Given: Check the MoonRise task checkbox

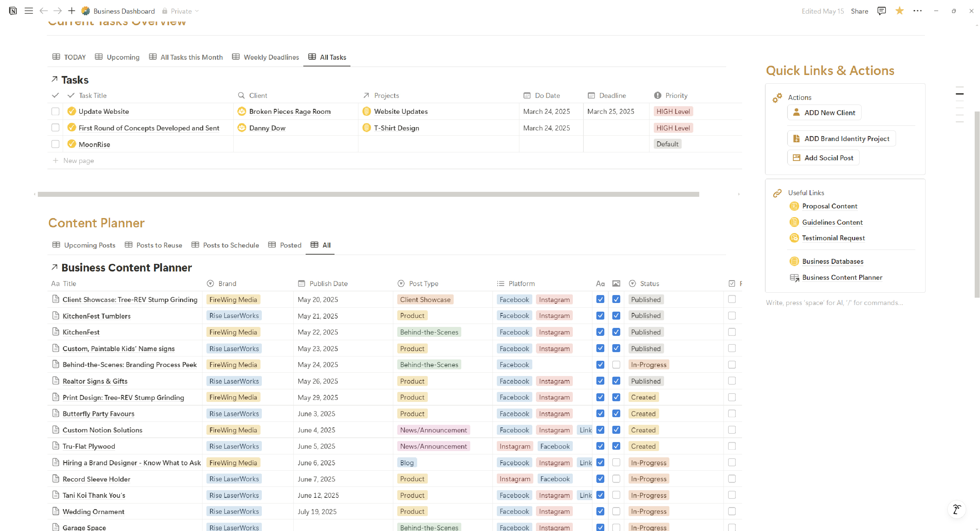Looking at the screenshot, I should coord(55,144).
